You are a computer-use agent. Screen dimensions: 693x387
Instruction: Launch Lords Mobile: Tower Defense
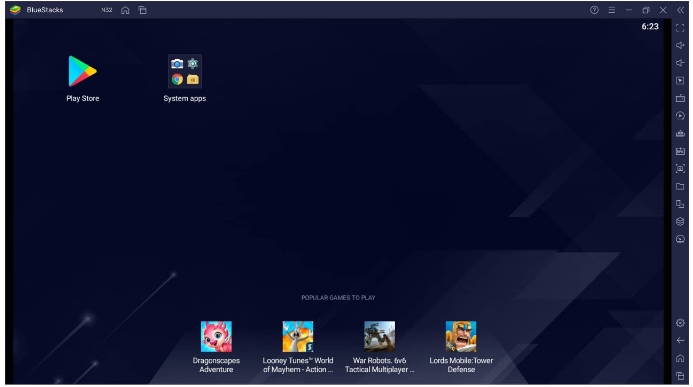pos(461,337)
